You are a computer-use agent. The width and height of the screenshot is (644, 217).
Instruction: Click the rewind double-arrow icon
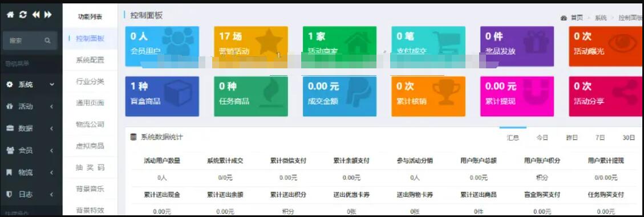(x=36, y=15)
